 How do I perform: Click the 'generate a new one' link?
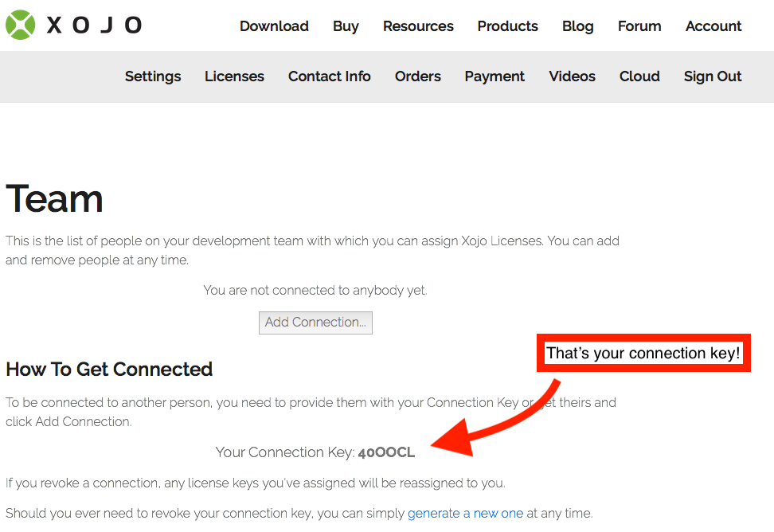tap(465, 513)
